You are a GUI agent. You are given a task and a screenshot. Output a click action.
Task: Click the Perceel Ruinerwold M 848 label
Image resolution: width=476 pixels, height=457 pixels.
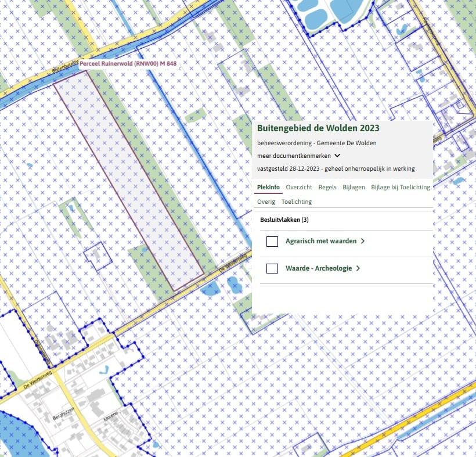(x=128, y=64)
